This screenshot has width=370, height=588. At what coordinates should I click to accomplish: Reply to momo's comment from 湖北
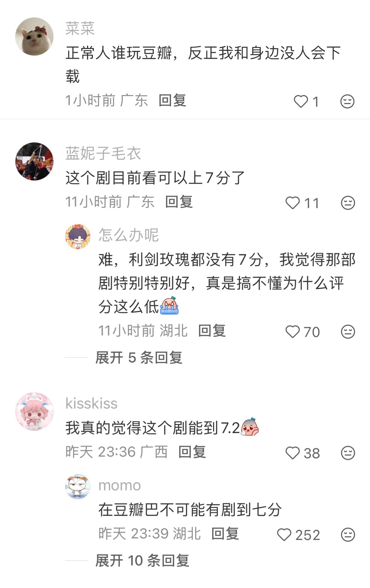(x=225, y=533)
